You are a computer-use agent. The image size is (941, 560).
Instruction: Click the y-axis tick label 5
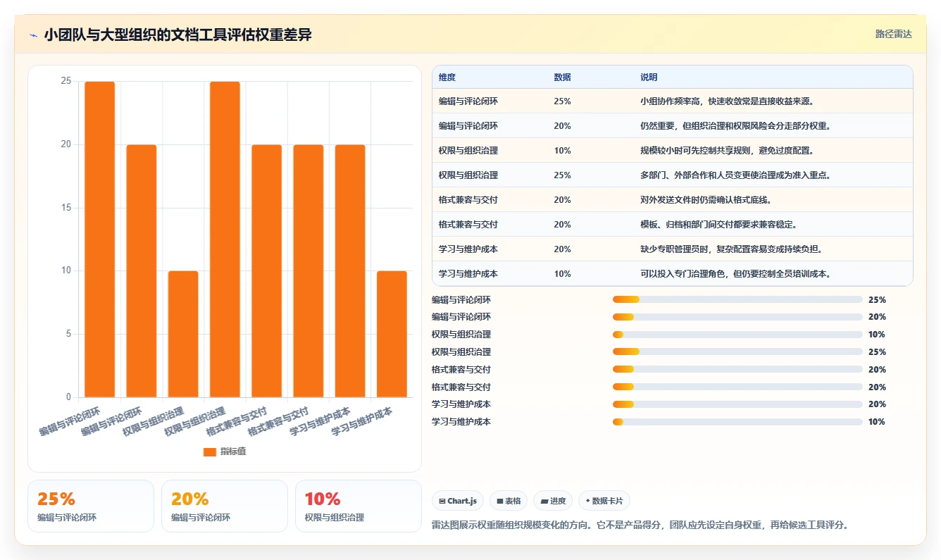pos(68,334)
